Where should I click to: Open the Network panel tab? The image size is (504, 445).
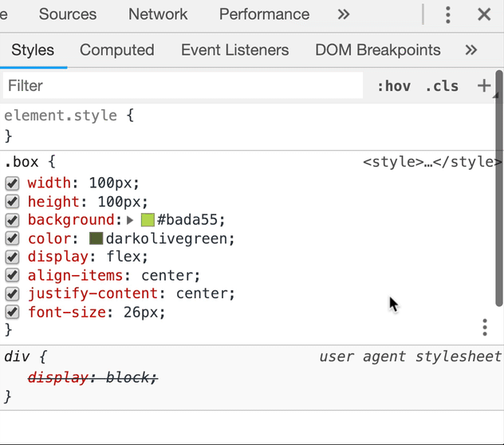[158, 14]
